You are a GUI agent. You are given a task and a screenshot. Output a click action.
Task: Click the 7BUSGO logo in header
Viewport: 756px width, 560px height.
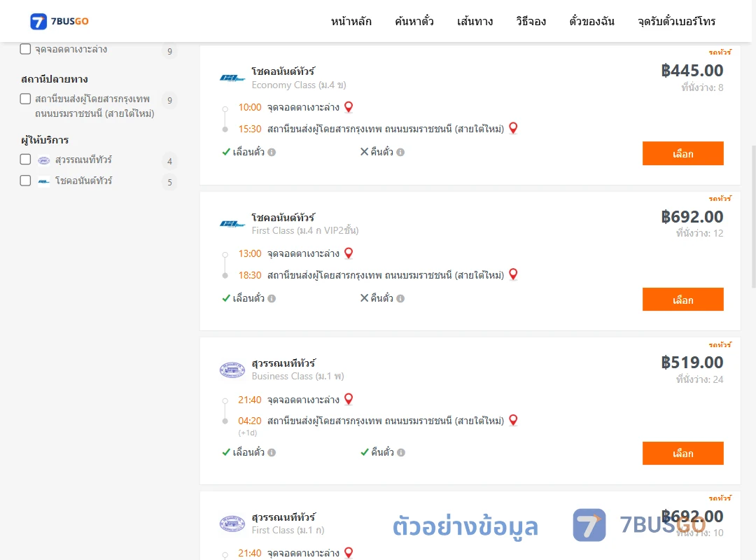[x=59, y=21]
